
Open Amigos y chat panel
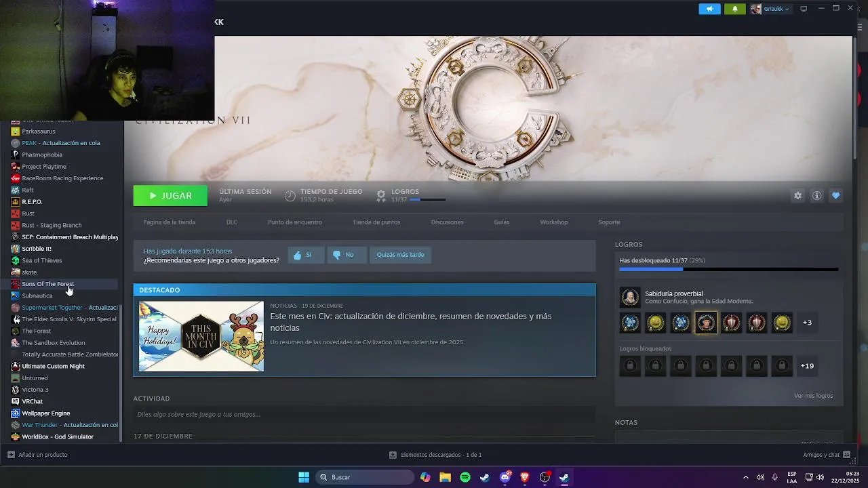coord(827,455)
